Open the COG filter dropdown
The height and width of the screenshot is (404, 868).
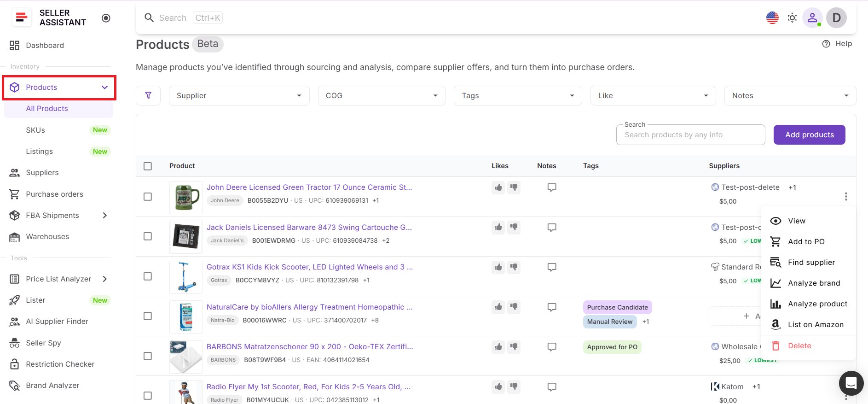[x=382, y=95]
